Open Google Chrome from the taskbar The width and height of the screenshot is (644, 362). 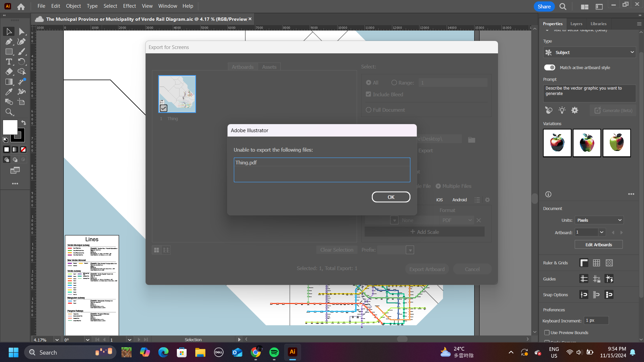256,352
